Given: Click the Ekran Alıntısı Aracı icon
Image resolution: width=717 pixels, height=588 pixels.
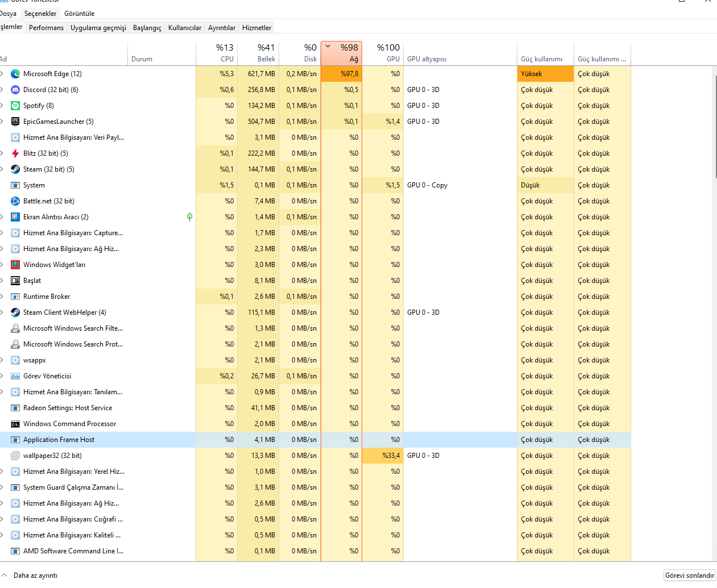Looking at the screenshot, I should click(x=15, y=217).
